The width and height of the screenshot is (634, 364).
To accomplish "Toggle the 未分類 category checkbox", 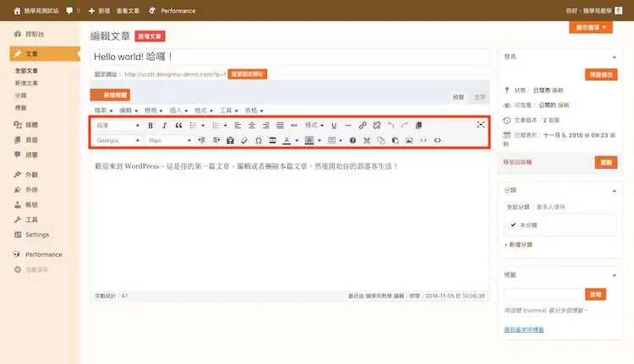I will (x=513, y=225).
